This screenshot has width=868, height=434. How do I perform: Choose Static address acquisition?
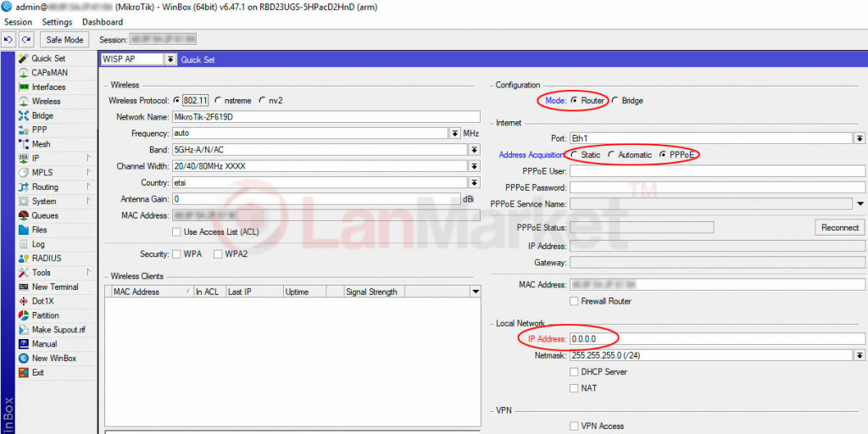click(x=575, y=155)
